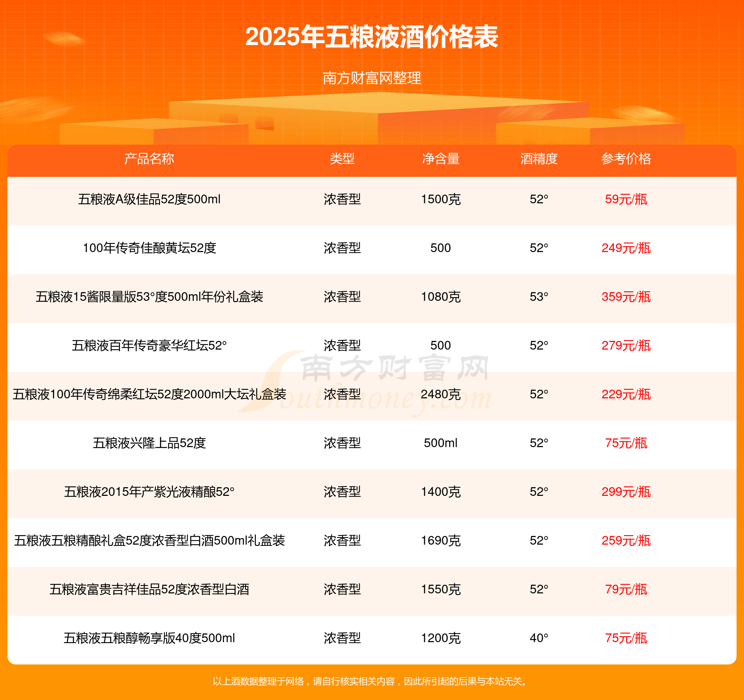The image size is (744, 700).
Task: Click the price "299元/瓶"
Action: point(626,492)
